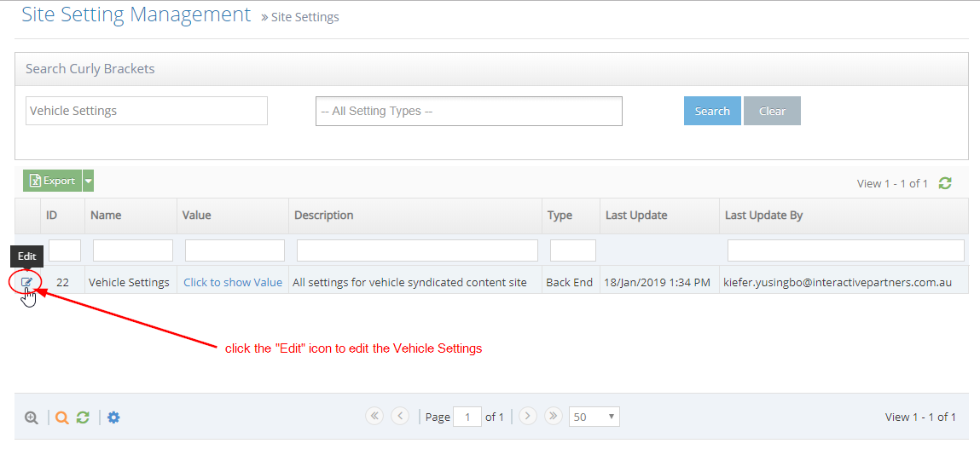Reload the grid using the footer refresh icon

tap(83, 417)
